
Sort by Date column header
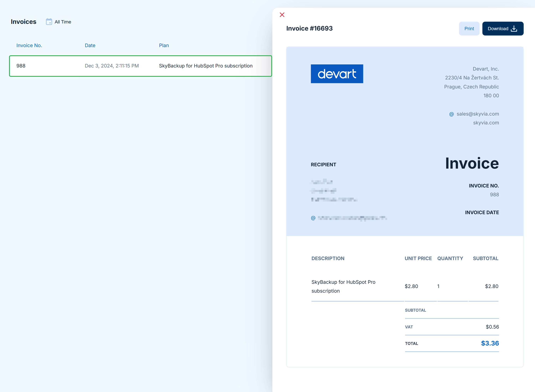(x=90, y=45)
